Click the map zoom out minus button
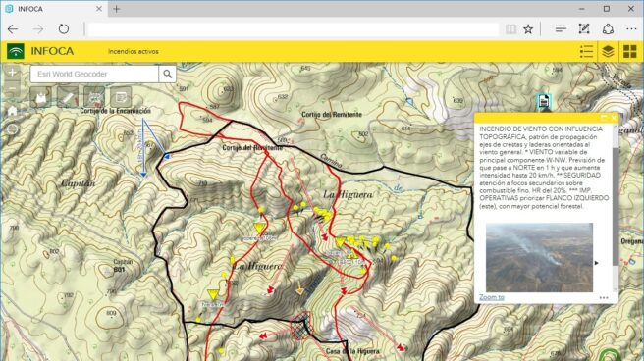 click(13, 88)
